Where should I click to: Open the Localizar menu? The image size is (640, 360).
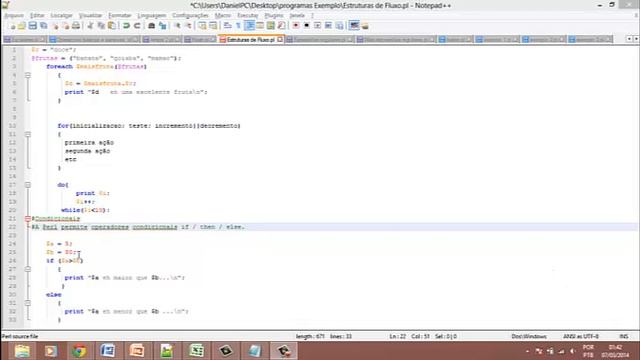pyautogui.click(x=62, y=16)
